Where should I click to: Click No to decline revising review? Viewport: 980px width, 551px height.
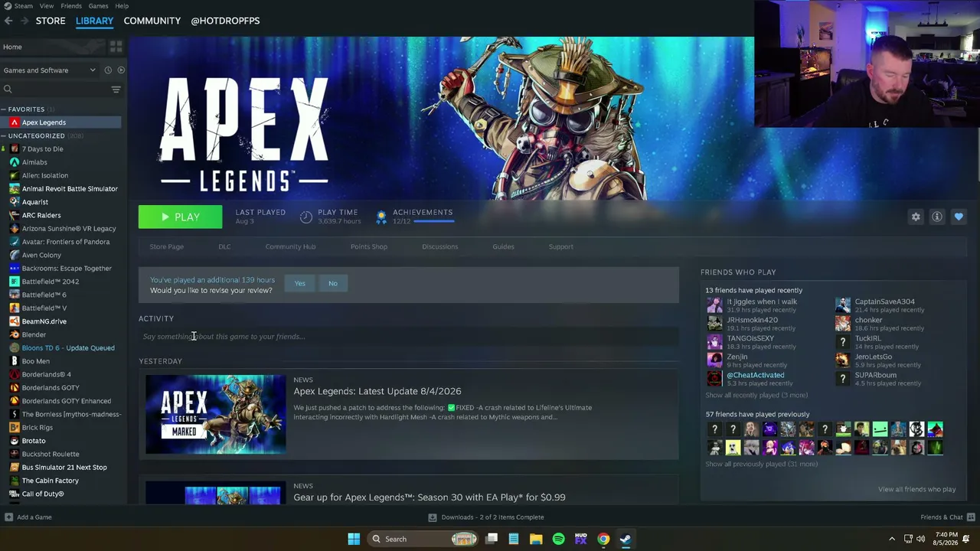(333, 283)
